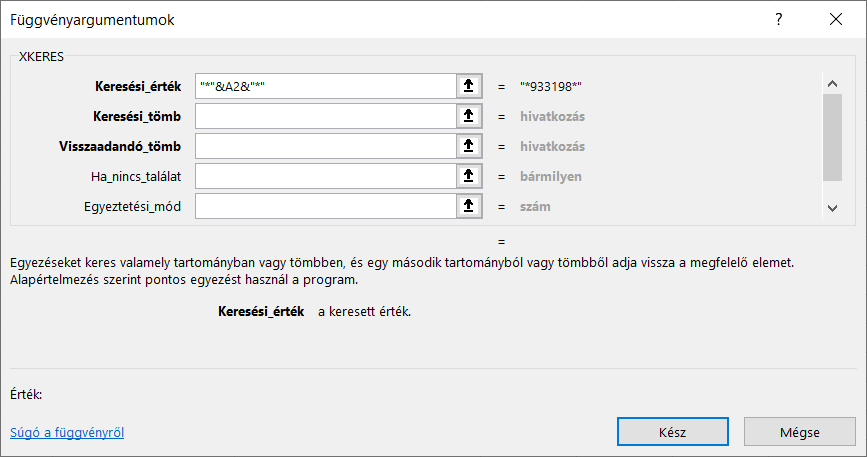Viewport: 867px width, 457px height.
Task: Close the Függvényargumentumok dialog window
Action: pyautogui.click(x=834, y=20)
